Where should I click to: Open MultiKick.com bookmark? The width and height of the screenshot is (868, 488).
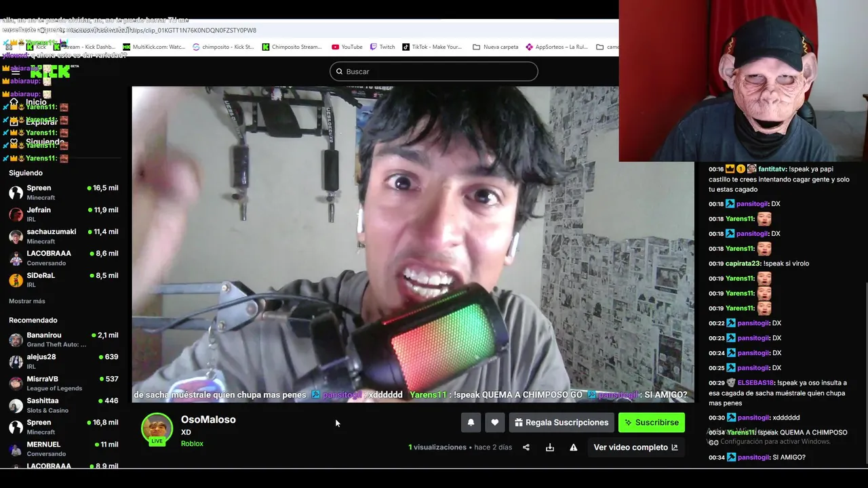154,47
